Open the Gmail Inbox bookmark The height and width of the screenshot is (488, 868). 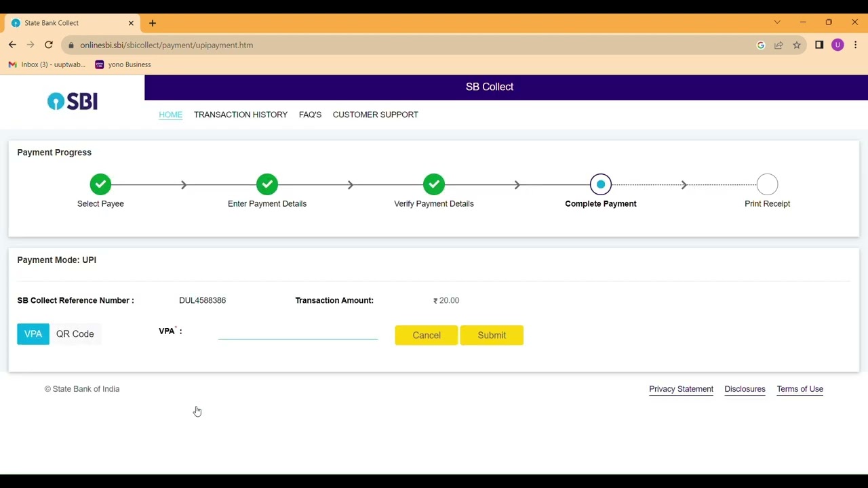point(47,64)
